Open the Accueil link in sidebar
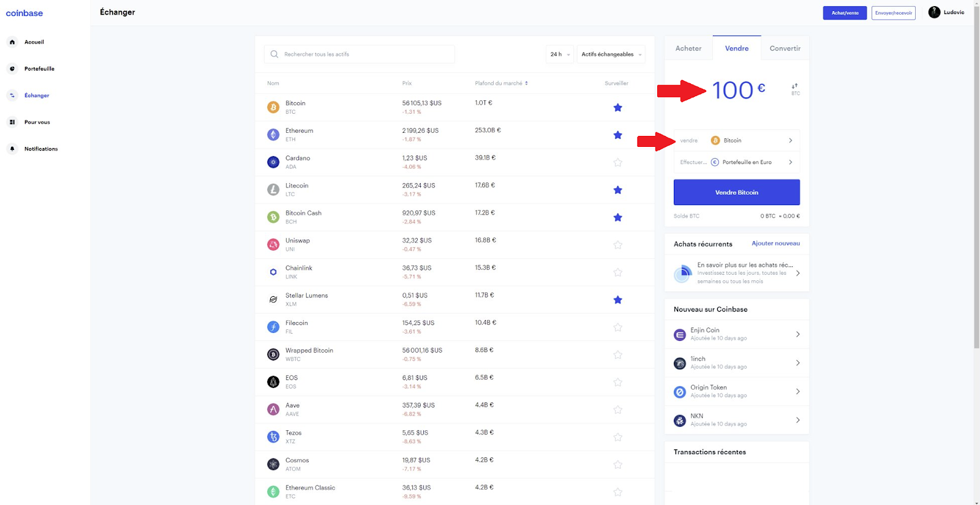The image size is (980, 505). tap(34, 42)
